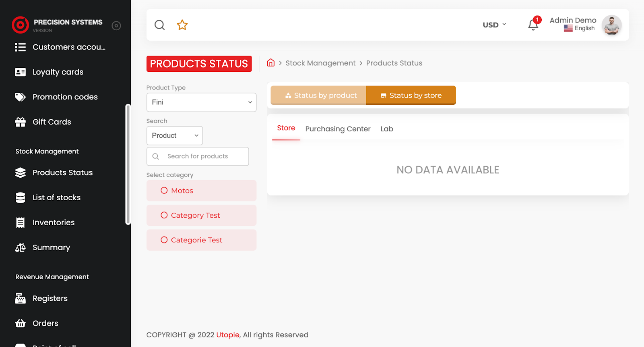This screenshot has width=644, height=347.
Task: Click the Search for products magnifier icon
Action: tap(156, 156)
